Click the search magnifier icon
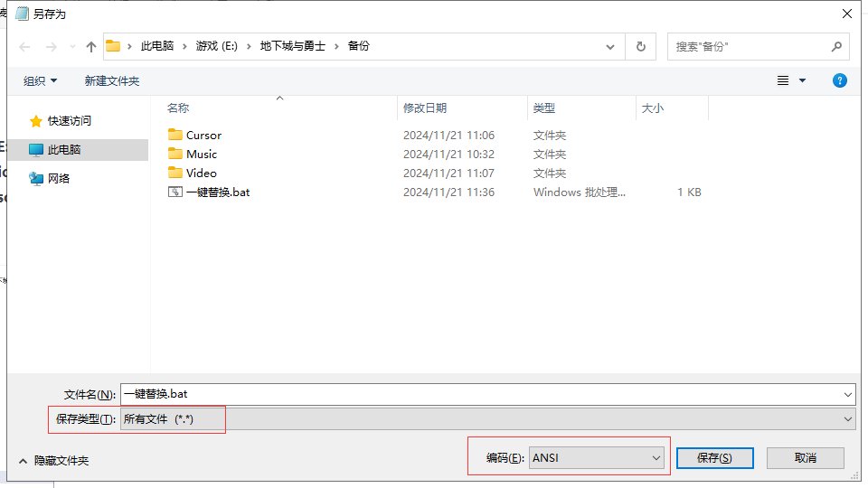This screenshot has width=868, height=488. click(x=836, y=46)
